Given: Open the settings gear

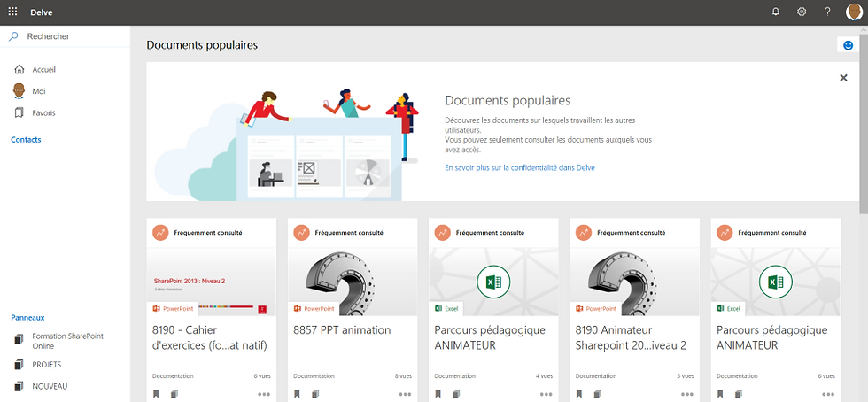Looking at the screenshot, I should pyautogui.click(x=802, y=12).
